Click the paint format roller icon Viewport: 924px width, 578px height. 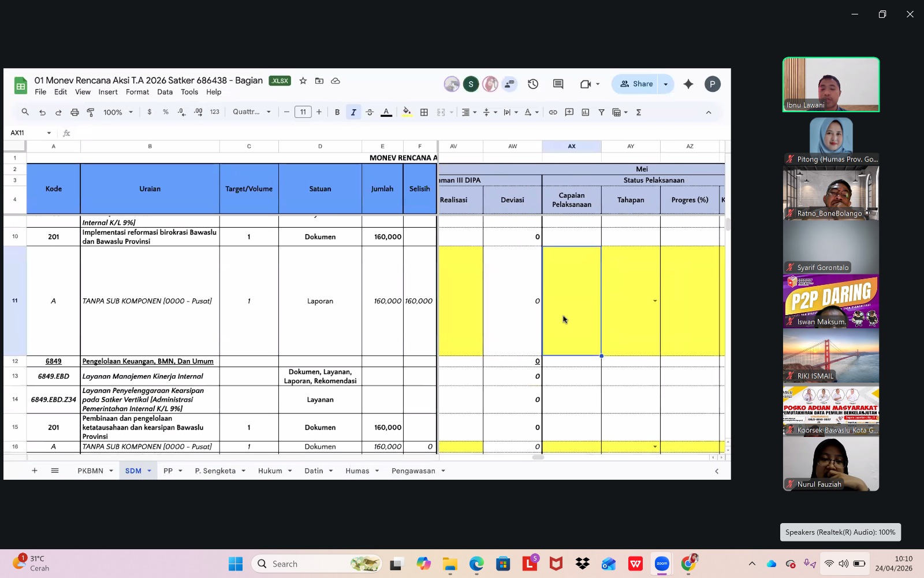pyautogui.click(x=91, y=112)
